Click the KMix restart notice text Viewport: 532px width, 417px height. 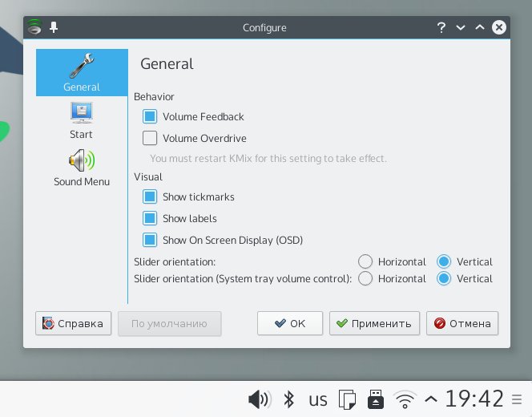pos(268,159)
